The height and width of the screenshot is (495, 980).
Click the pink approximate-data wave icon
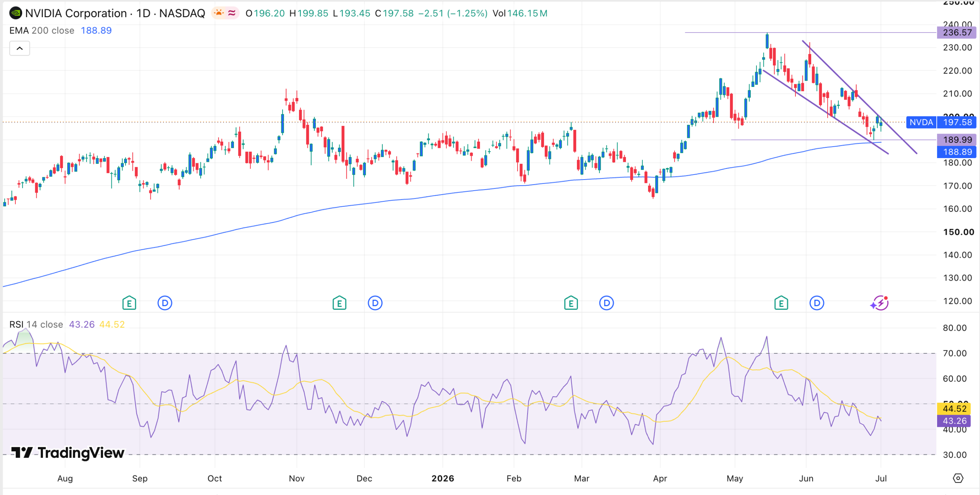pos(232,13)
